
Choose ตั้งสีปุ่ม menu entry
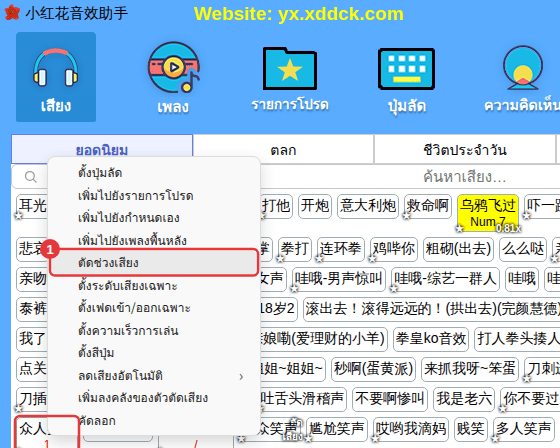point(154,353)
